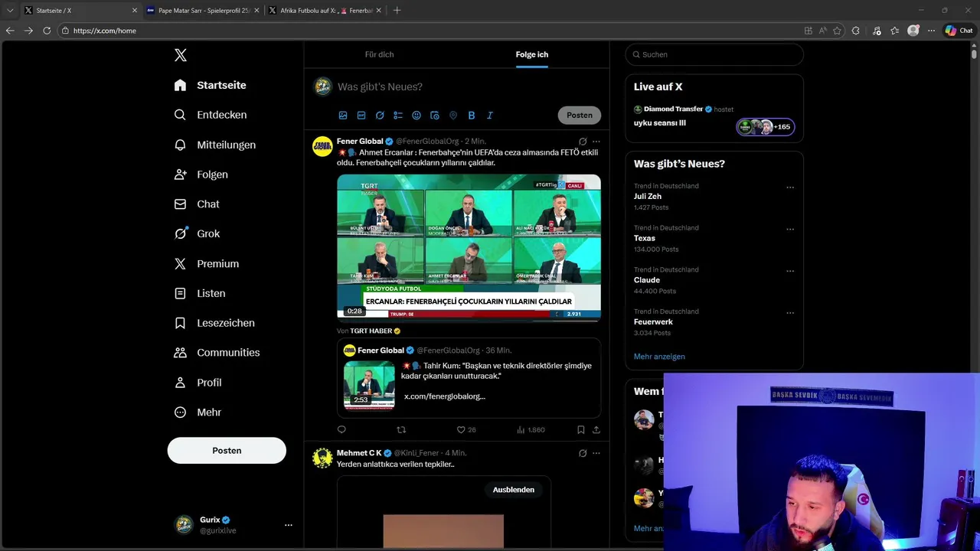Switch to the Für dich tab

379,54
